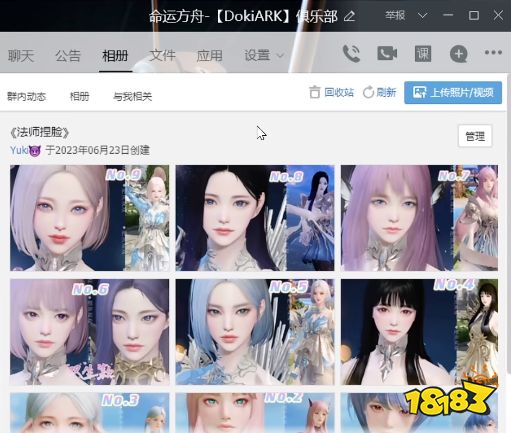The image size is (511, 433).
Task: Maximize the group window
Action: pyautogui.click(x=474, y=15)
